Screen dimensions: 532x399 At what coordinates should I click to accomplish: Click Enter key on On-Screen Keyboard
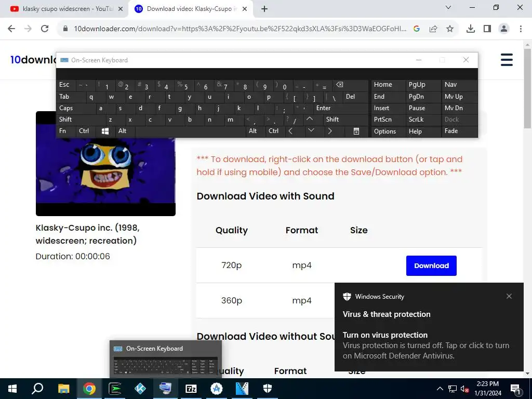pyautogui.click(x=340, y=108)
